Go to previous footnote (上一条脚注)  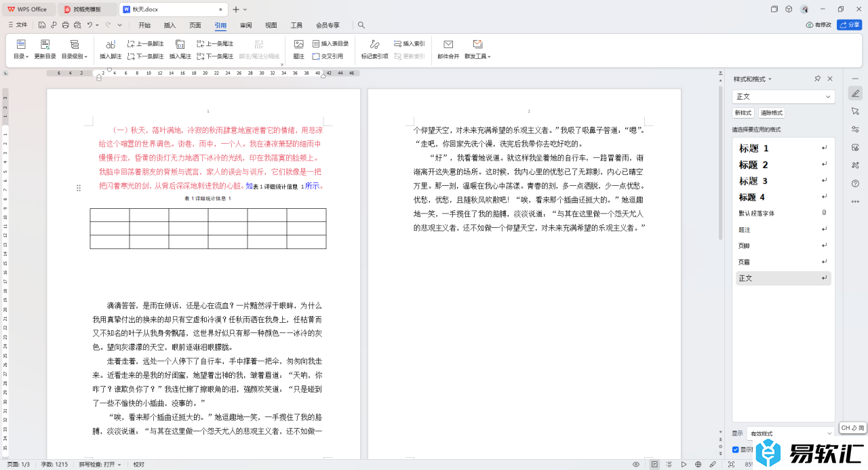(x=145, y=43)
